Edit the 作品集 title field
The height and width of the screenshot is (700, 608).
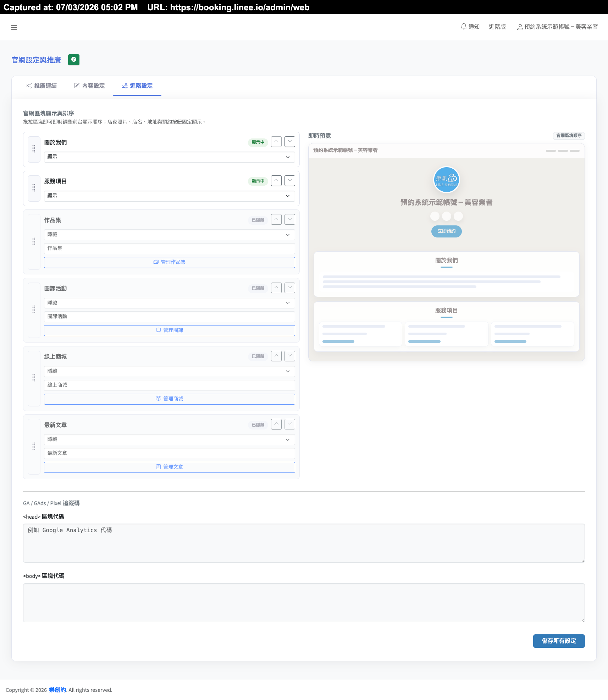[170, 248]
